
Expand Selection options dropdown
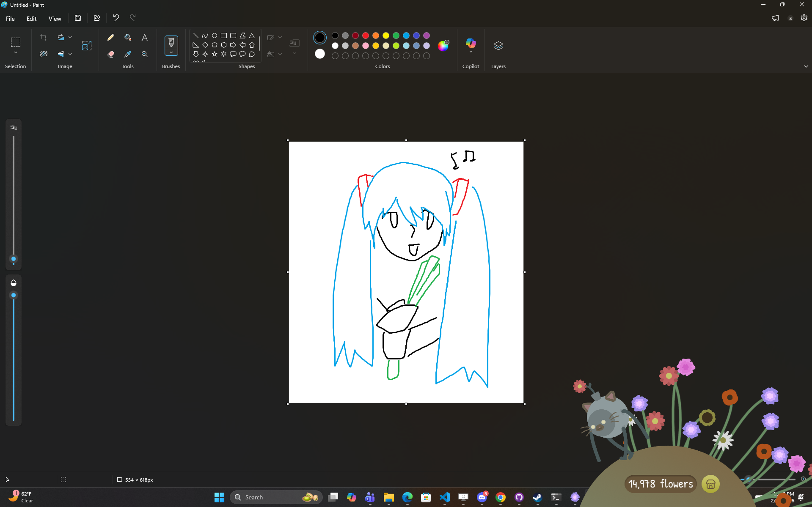pyautogui.click(x=16, y=53)
